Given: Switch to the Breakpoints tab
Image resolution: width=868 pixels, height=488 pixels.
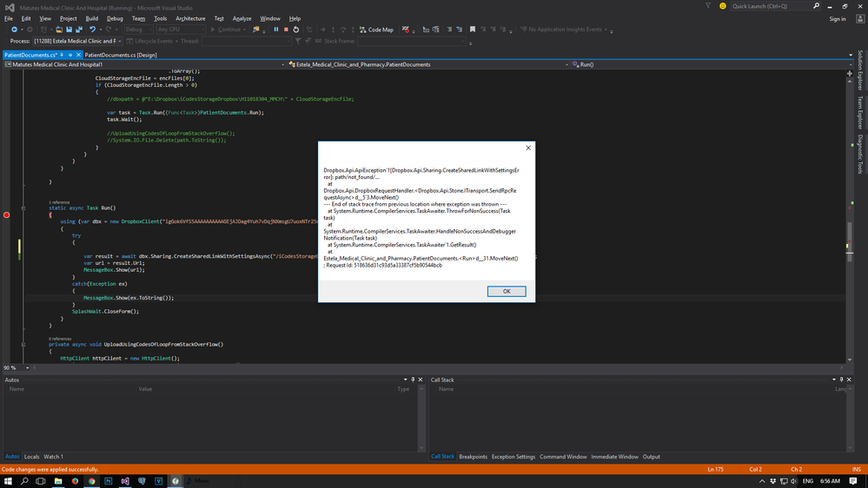Looking at the screenshot, I should pos(473,457).
